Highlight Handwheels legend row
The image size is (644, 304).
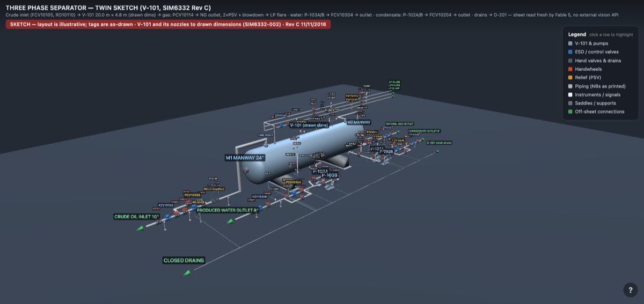(600, 69)
